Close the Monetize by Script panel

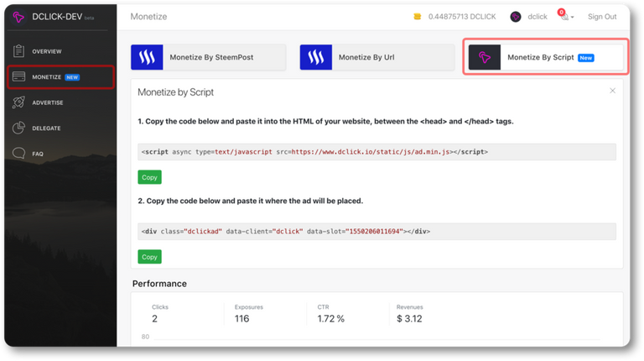click(612, 91)
